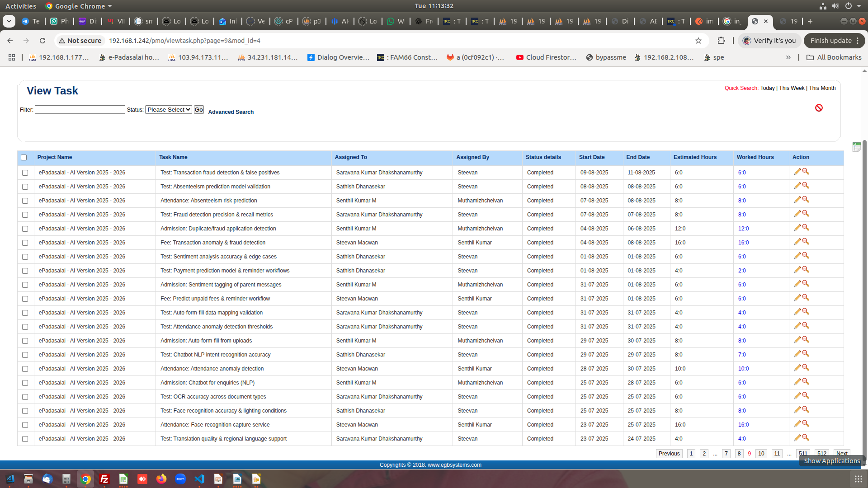Screen dimensions: 868x488
Task: Click the Advanced Search link
Action: [x=231, y=112]
